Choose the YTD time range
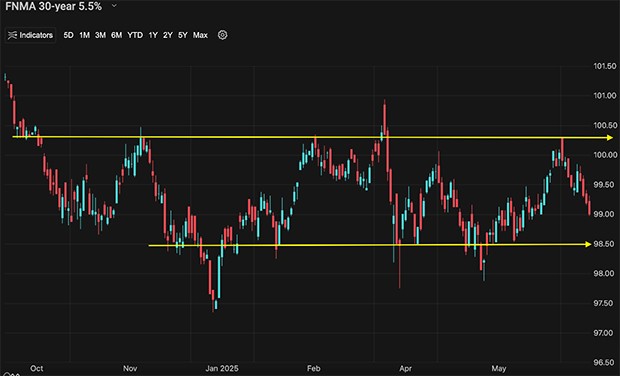The width and height of the screenshot is (620, 376). coord(135,35)
